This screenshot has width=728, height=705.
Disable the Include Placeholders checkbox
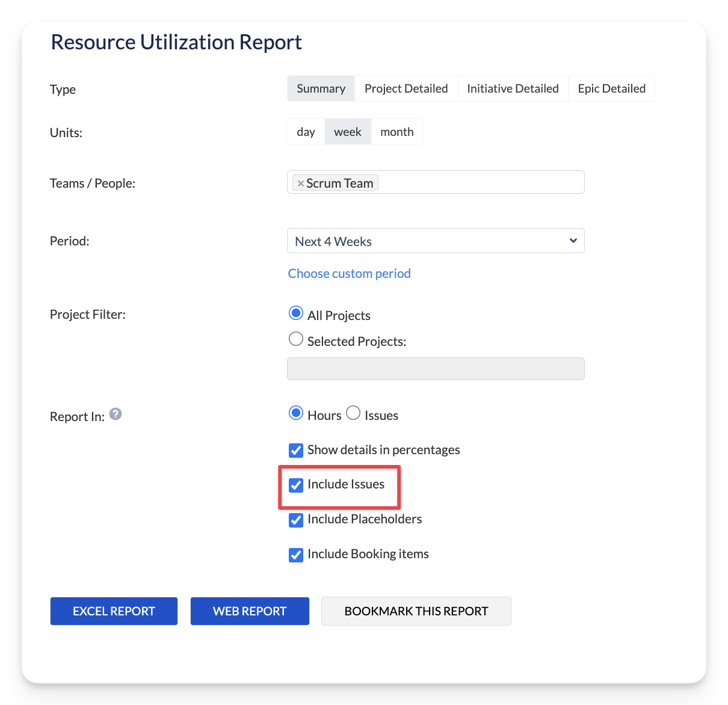coord(296,520)
